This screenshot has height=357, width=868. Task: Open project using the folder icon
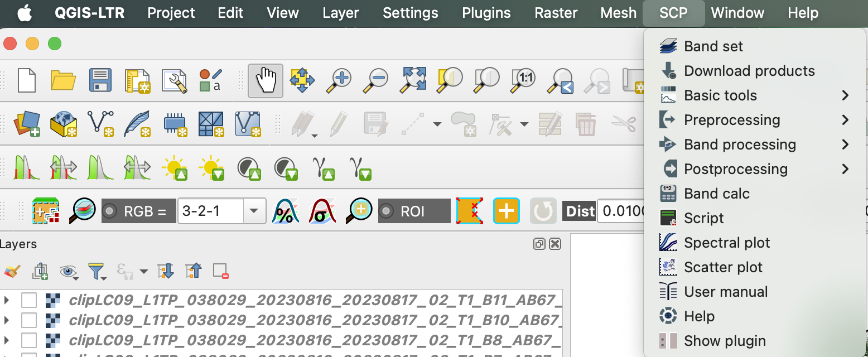(63, 80)
